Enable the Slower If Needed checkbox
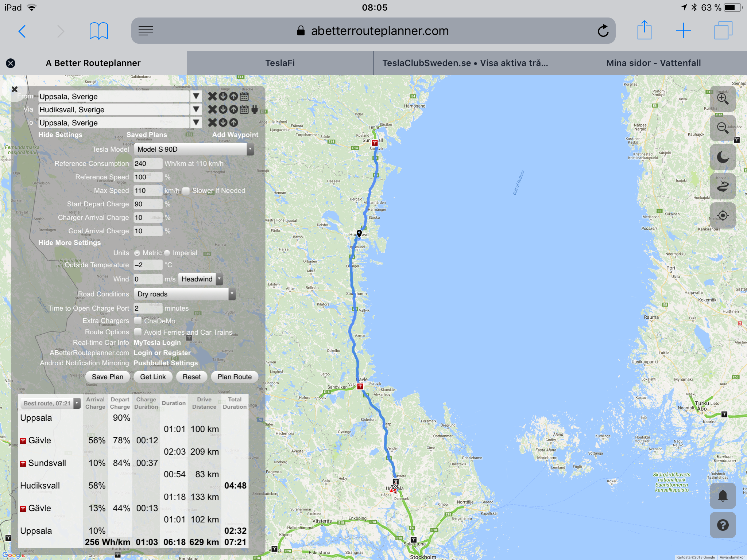747x560 pixels. (x=186, y=191)
